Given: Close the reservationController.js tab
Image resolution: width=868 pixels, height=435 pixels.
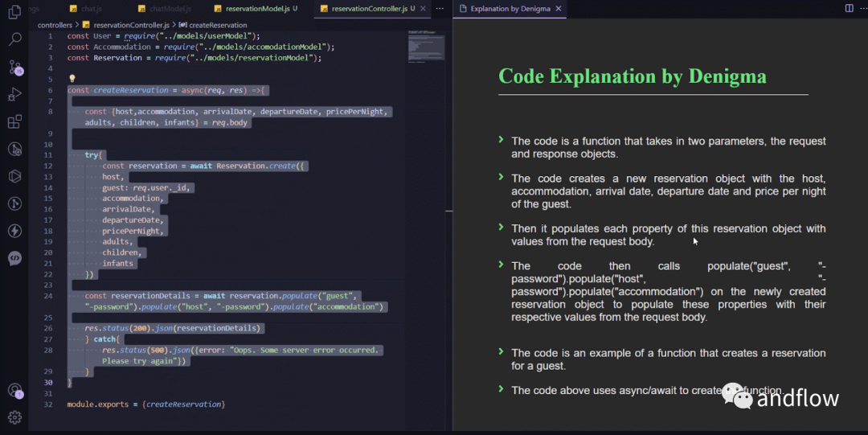Looking at the screenshot, I should click(x=423, y=8).
